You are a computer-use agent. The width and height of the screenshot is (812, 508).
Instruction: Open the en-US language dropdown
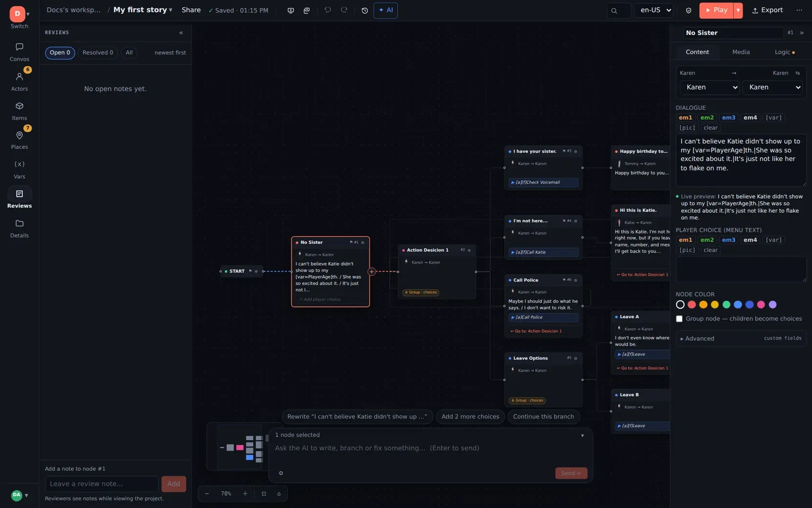(654, 10)
